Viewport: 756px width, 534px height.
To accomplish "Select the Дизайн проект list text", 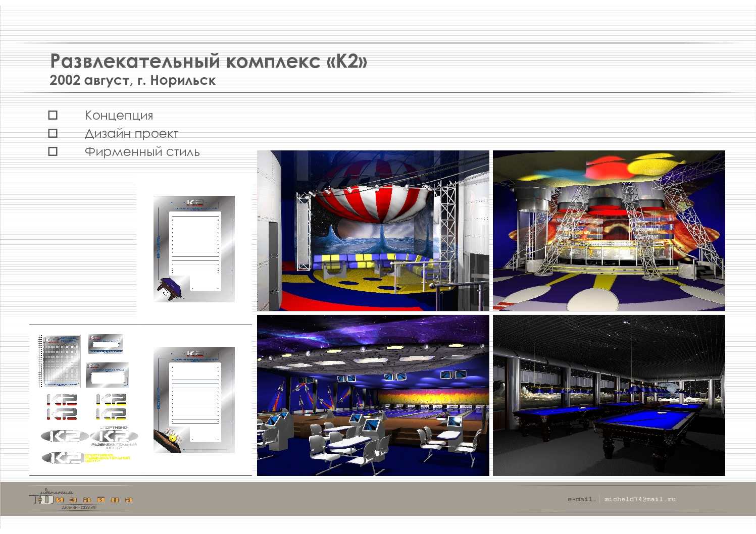I will [131, 134].
